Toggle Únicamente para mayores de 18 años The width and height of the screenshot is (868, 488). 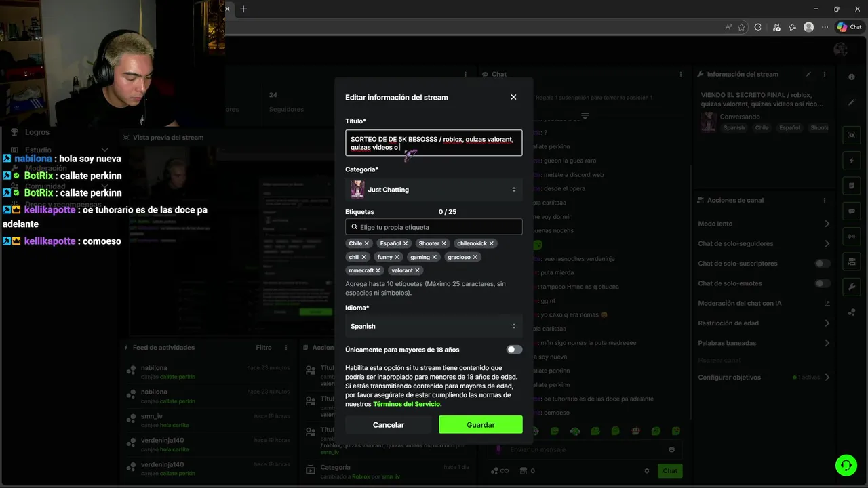coord(514,350)
